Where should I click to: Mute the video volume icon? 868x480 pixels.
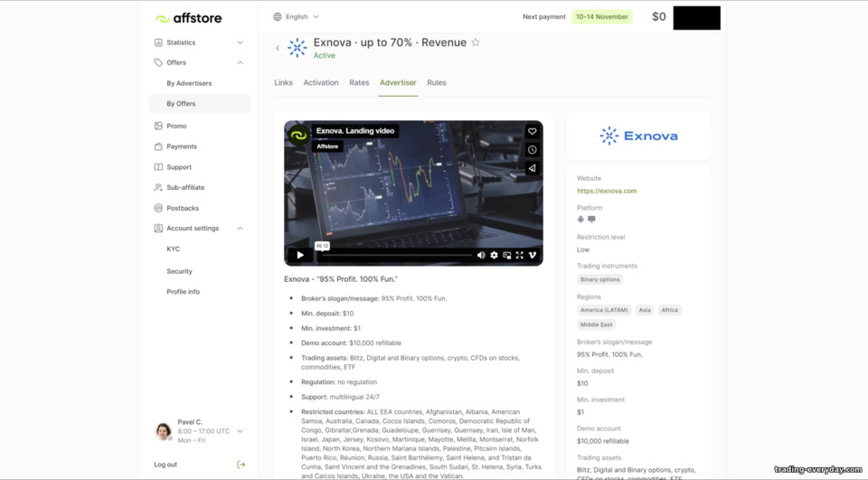coord(481,255)
